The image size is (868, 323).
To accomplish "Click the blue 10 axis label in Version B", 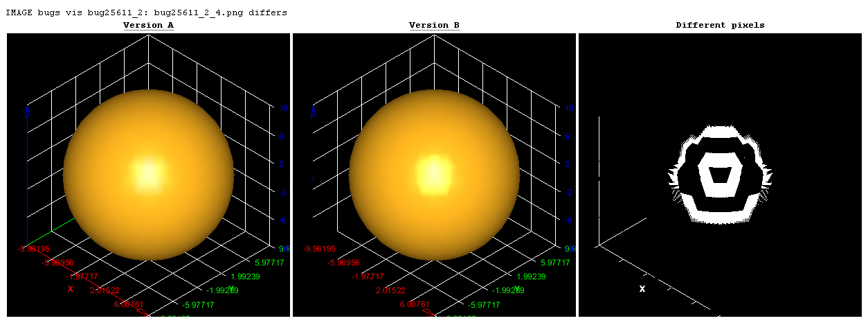I will tap(570, 109).
